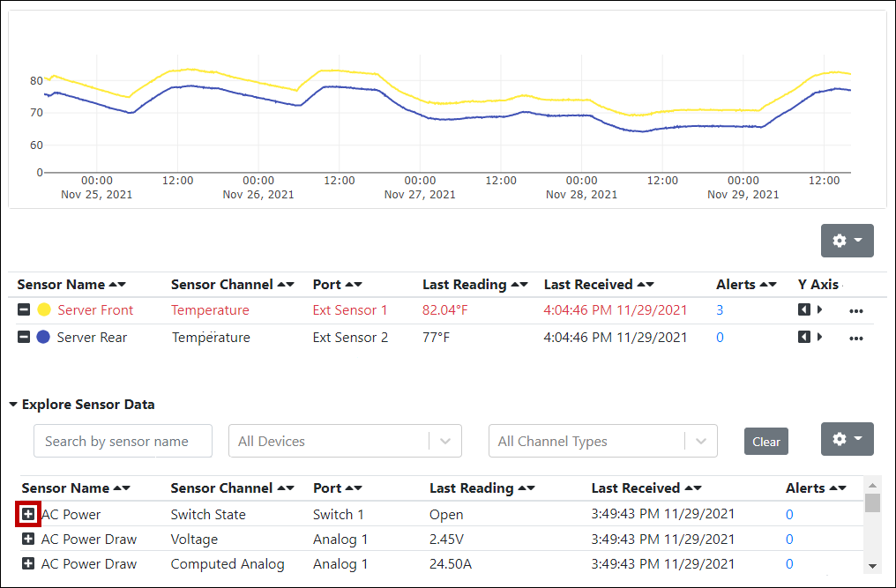
Task: Open the All Channel Types dropdown
Action: (x=602, y=442)
